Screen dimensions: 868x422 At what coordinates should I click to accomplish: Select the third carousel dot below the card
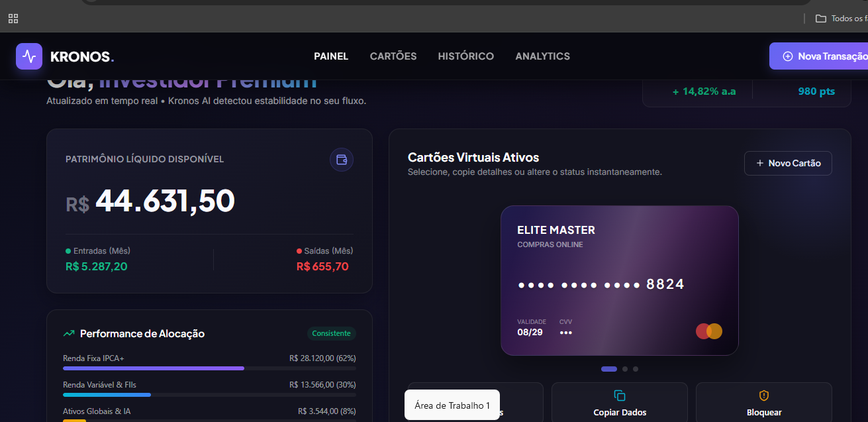tap(636, 369)
